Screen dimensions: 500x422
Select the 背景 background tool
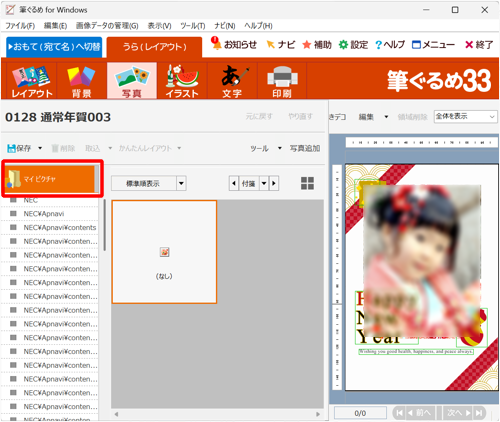coord(82,81)
